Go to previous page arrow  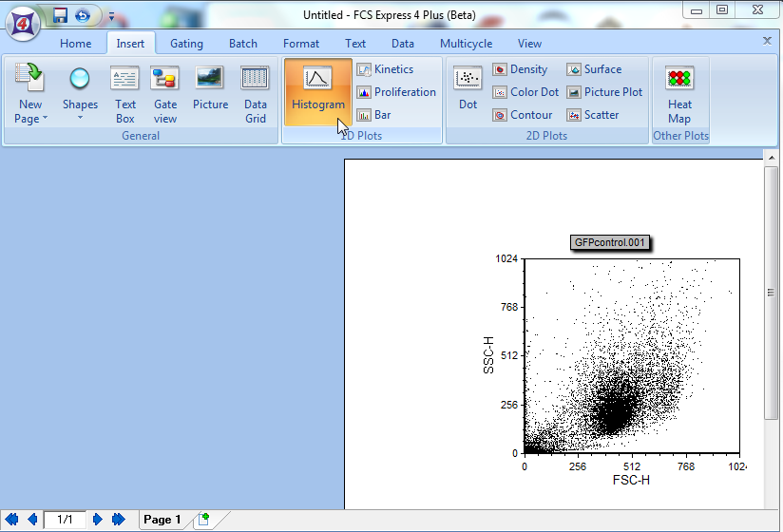tap(32, 520)
